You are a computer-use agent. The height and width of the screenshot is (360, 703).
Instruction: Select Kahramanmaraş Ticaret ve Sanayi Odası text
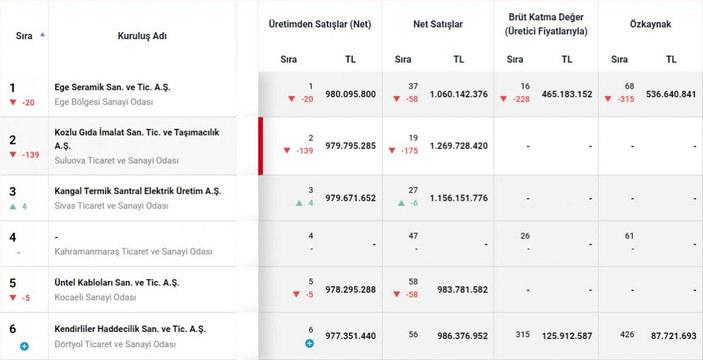133,252
